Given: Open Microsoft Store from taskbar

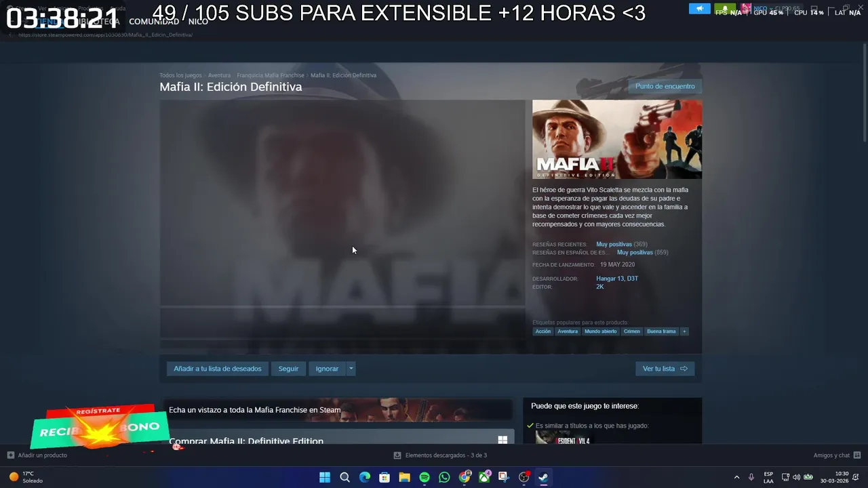Looking at the screenshot, I should (384, 477).
